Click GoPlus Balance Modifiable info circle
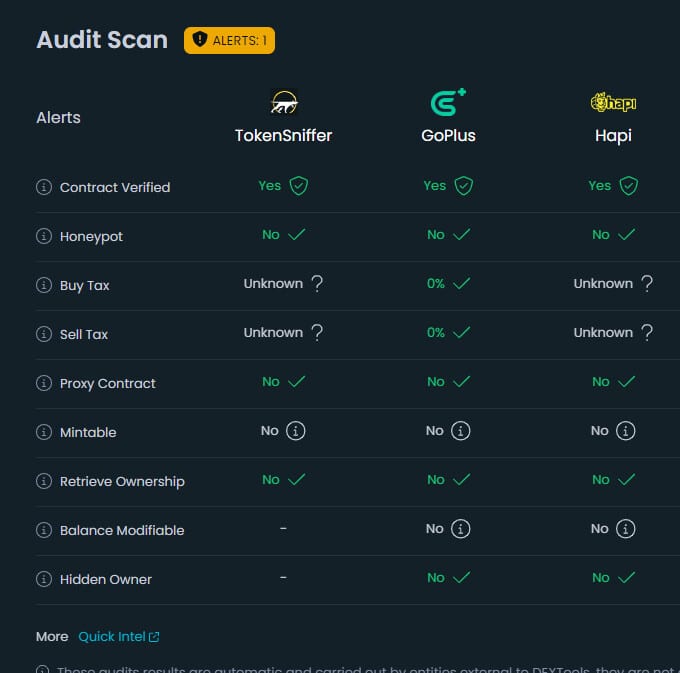Viewport: 680px width, 673px height. coord(460,529)
